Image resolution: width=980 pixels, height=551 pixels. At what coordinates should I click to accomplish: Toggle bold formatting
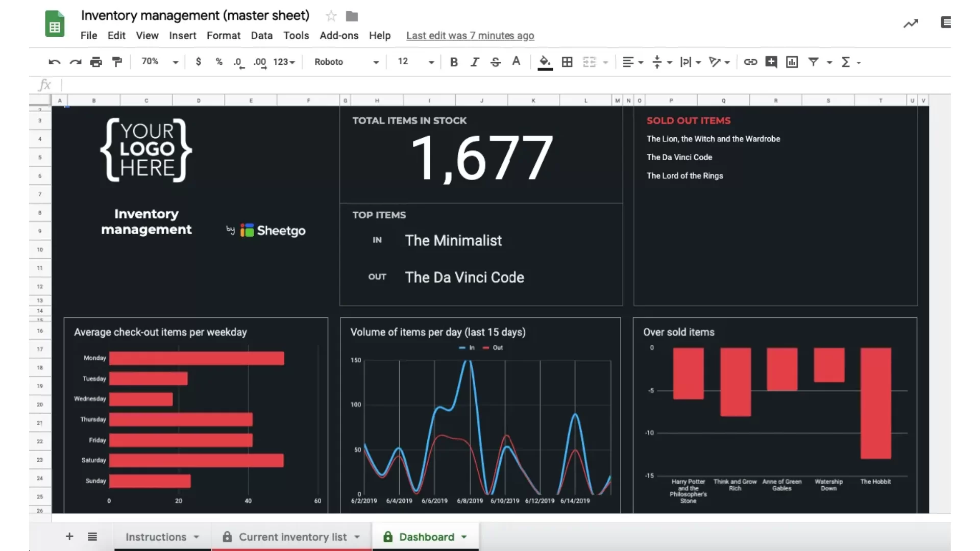[453, 62]
